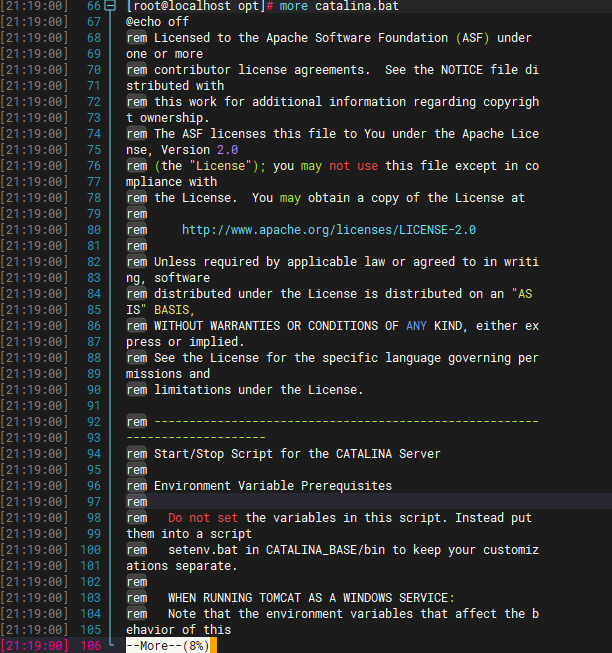Click 'ations separate.' line
The width and height of the screenshot is (612, 653).
coord(182,566)
